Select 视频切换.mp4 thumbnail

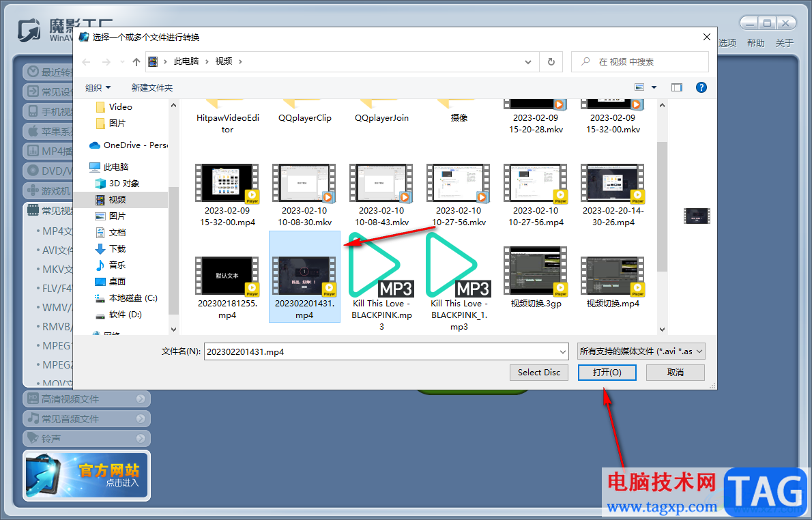point(613,276)
